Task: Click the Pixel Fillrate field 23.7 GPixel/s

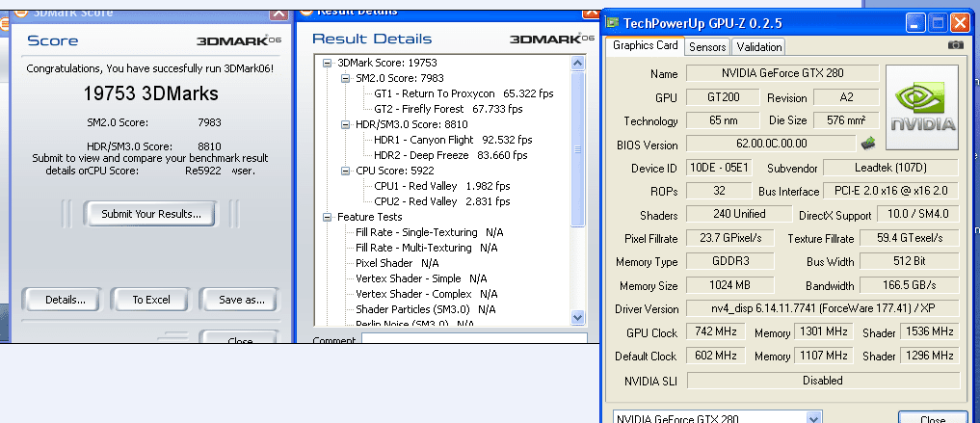Action: coord(730,237)
